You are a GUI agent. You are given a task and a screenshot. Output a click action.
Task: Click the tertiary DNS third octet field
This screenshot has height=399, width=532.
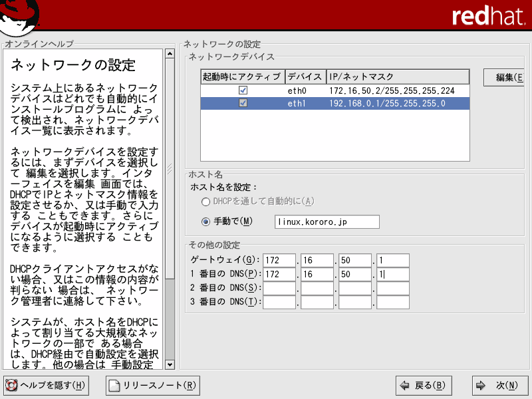(x=355, y=302)
